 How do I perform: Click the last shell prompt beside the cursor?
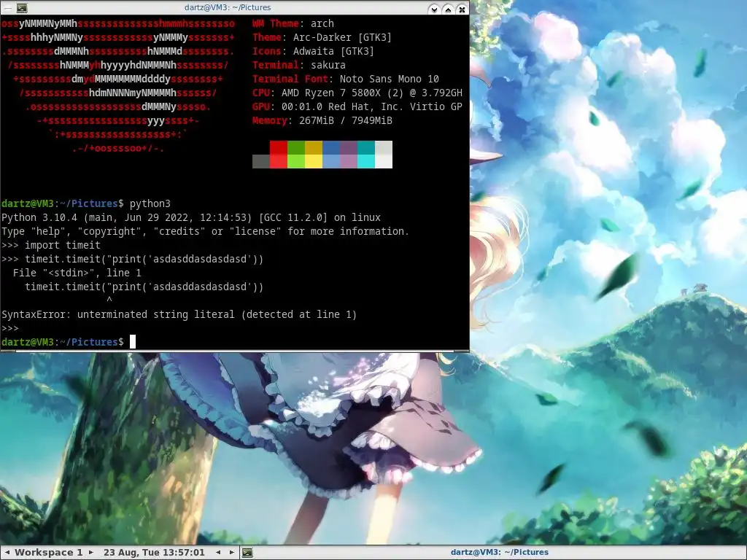[x=63, y=342]
